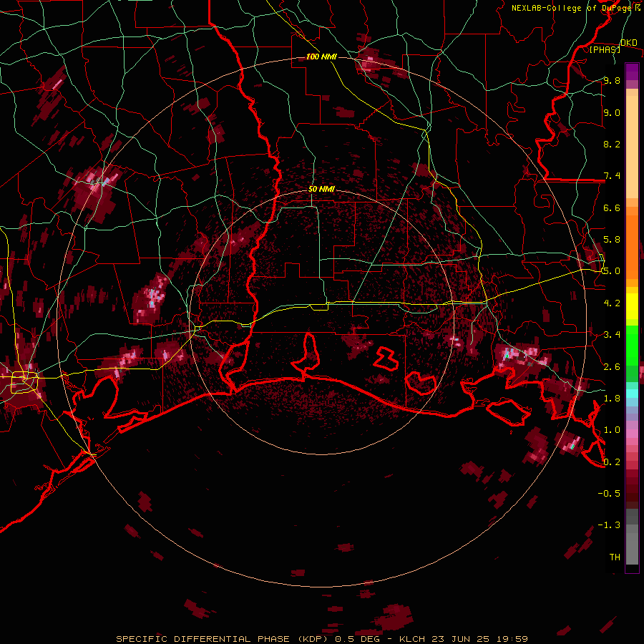Image resolution: width=644 pixels, height=644 pixels.
Task: Click the [PHAS] unit label
Action: (x=605, y=49)
